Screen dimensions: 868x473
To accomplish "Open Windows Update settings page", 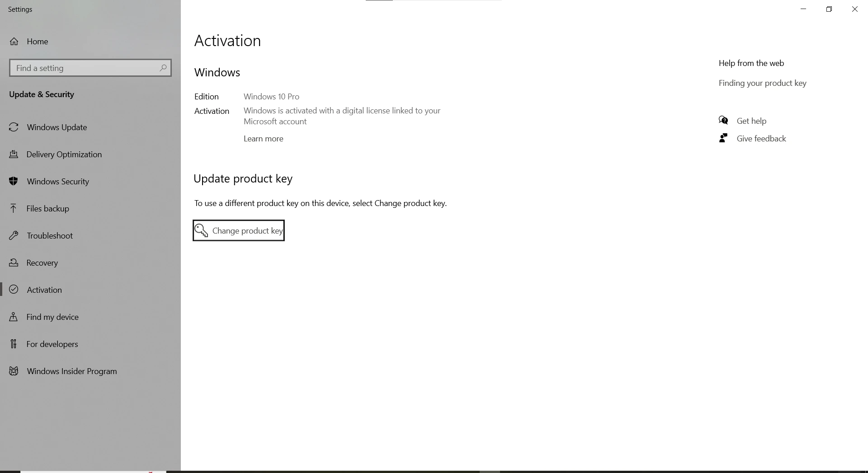I will coord(90,127).
